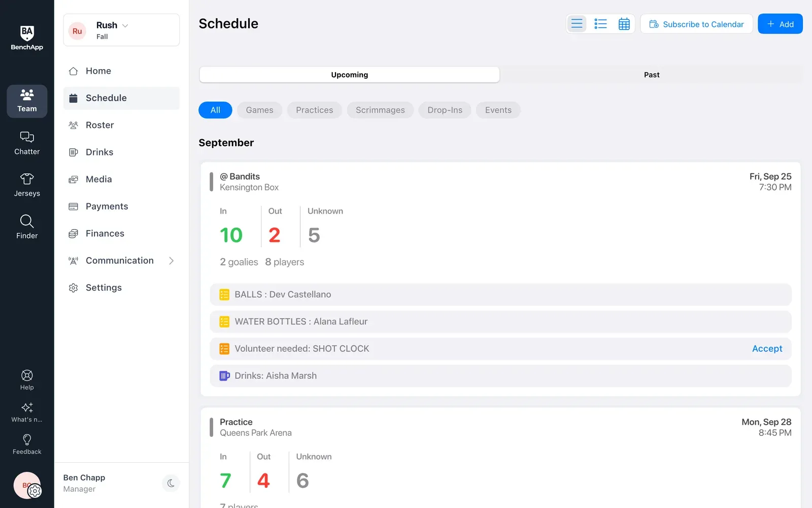
Task: Click BALLS : Dev Castellano row
Action: [500, 295]
